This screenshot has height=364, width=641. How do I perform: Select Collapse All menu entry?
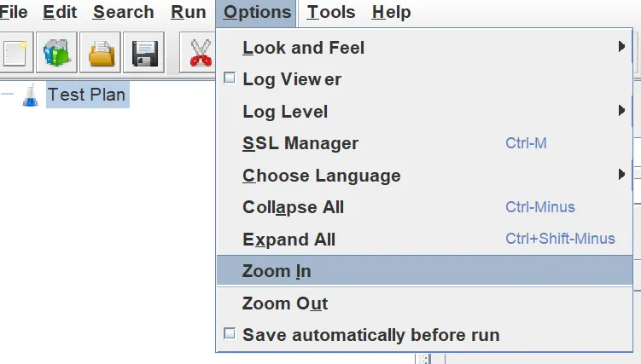pos(293,207)
